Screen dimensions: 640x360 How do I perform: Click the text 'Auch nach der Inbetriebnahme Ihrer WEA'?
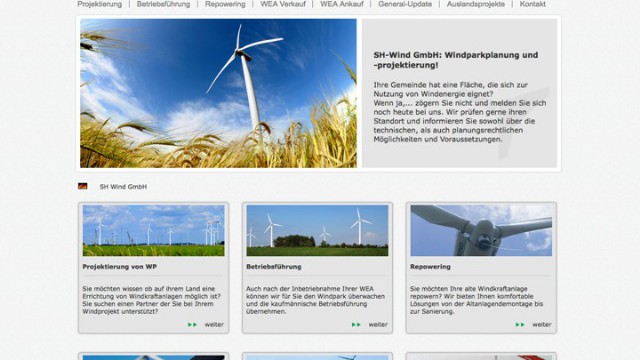[316, 300]
